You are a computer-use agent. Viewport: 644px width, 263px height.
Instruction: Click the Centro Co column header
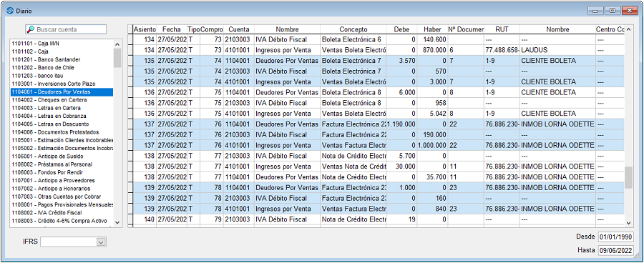(x=610, y=29)
